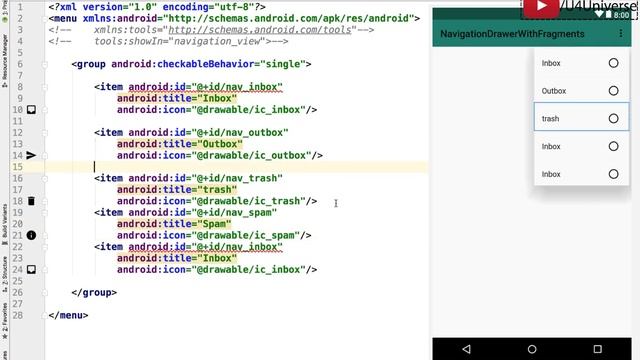Viewport: 640px width, 360px height.
Task: Tap the recents square in the preview navigation bar
Action: tap(598, 349)
